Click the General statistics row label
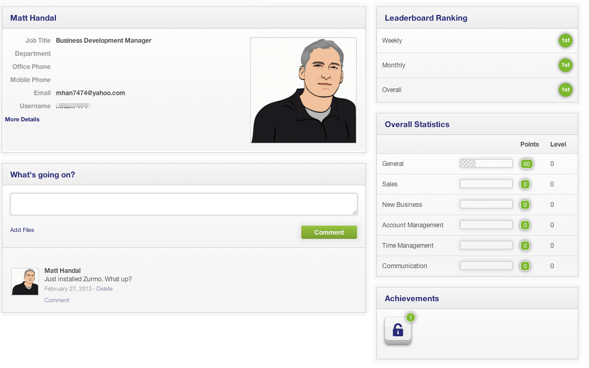This screenshot has width=590, height=368. pyautogui.click(x=392, y=164)
